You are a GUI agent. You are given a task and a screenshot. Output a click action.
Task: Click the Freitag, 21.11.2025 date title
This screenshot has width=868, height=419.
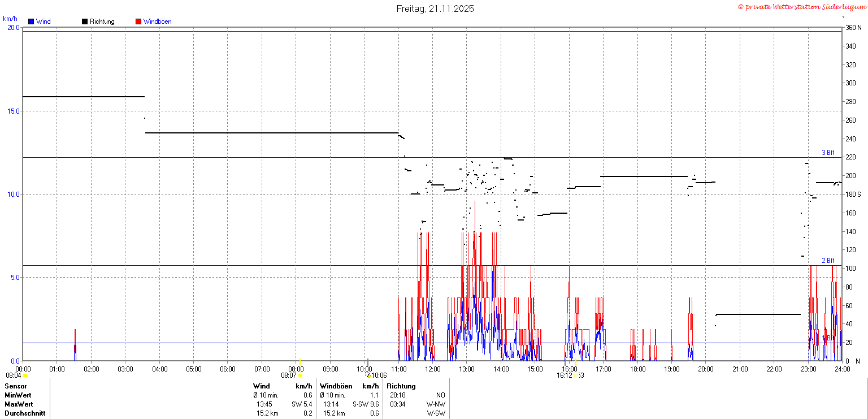435,8
